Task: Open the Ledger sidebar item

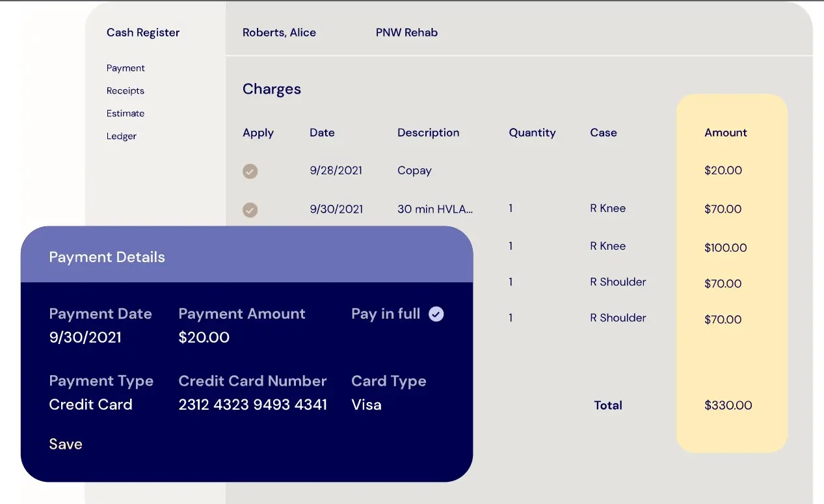Action: coord(122,137)
